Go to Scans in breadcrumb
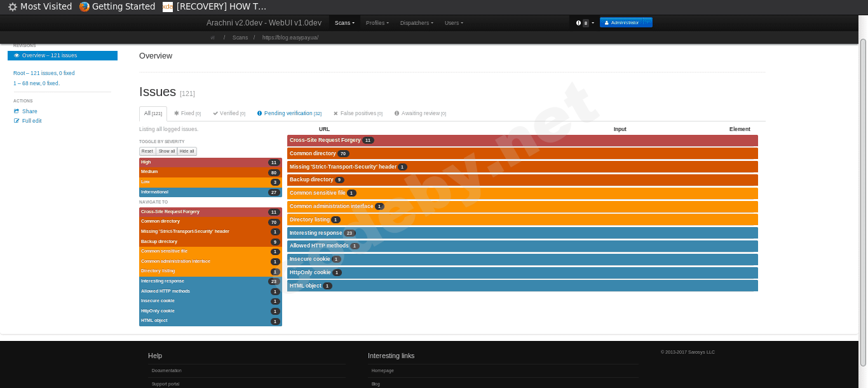 (x=240, y=38)
